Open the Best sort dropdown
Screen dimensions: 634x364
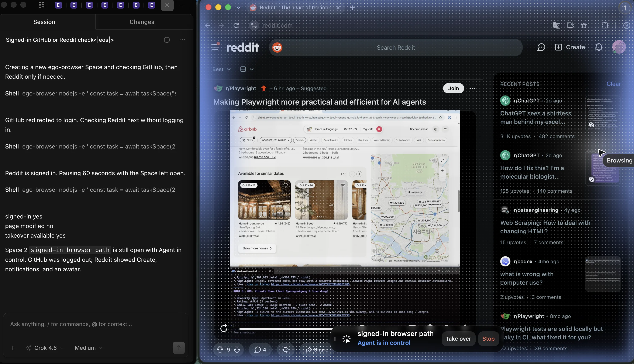(x=221, y=69)
